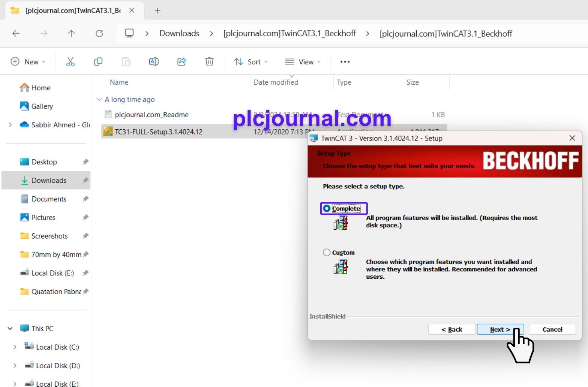
Task: Open the View dropdown
Action: pos(303,62)
